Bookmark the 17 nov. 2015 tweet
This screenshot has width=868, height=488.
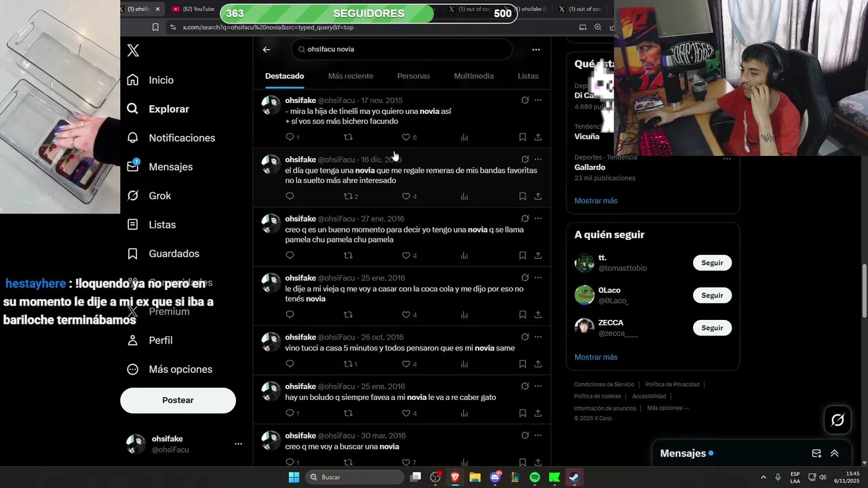coord(522,137)
